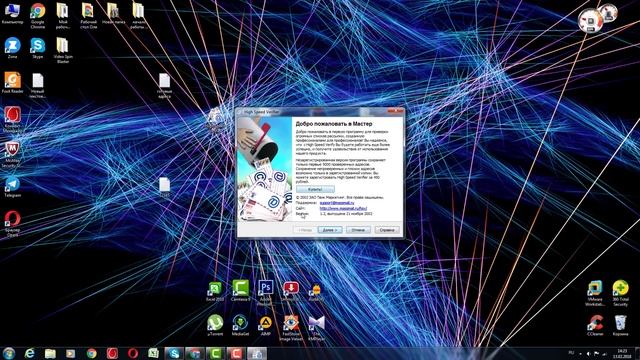Select the Google Chrome desktop shortcut
Viewport: 640px width, 360px height.
tap(38, 16)
